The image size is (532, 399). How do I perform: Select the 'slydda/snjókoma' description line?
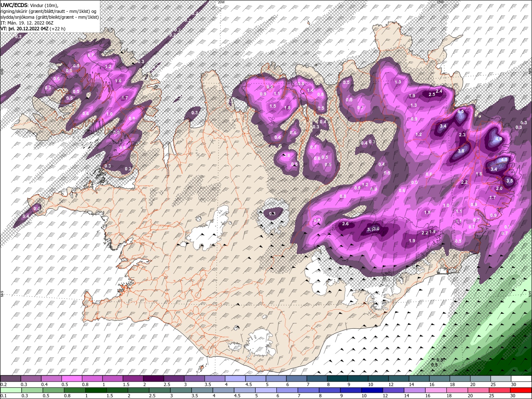(x=49, y=17)
